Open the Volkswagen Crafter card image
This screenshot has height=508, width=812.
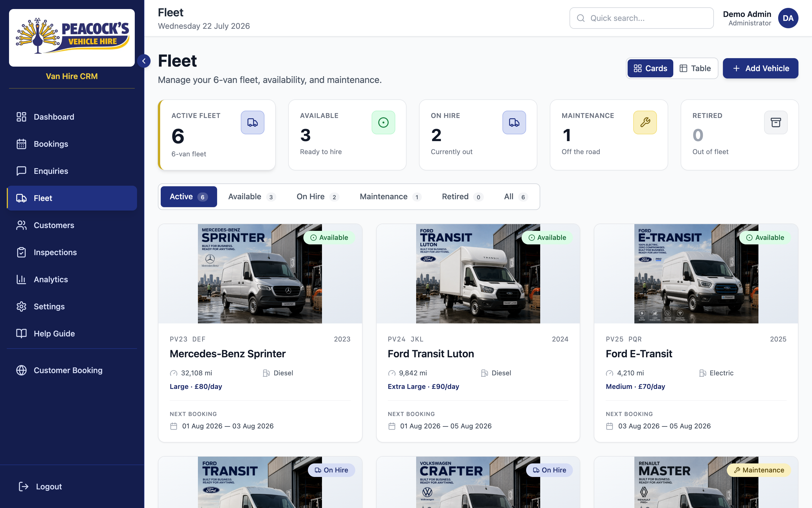[x=478, y=482]
